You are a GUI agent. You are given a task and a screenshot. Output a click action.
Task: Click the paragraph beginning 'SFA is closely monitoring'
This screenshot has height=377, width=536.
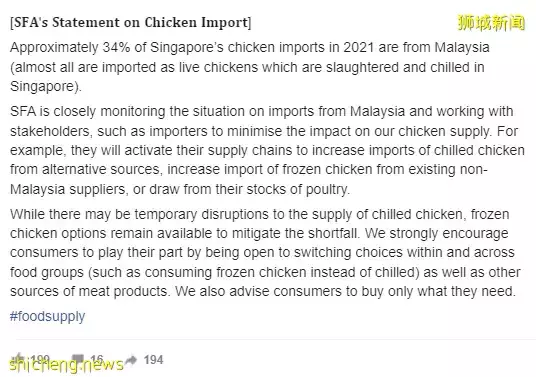(x=267, y=150)
